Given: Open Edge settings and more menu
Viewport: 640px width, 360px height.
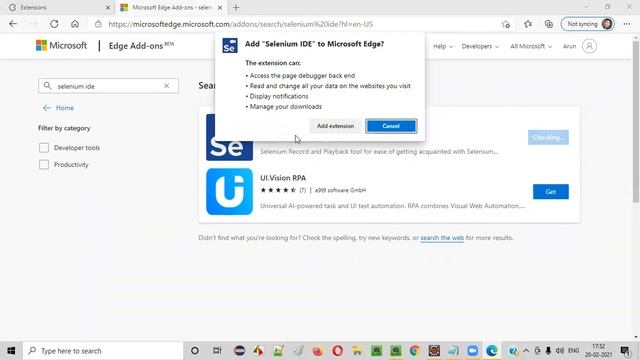Looking at the screenshot, I should coord(627,24).
